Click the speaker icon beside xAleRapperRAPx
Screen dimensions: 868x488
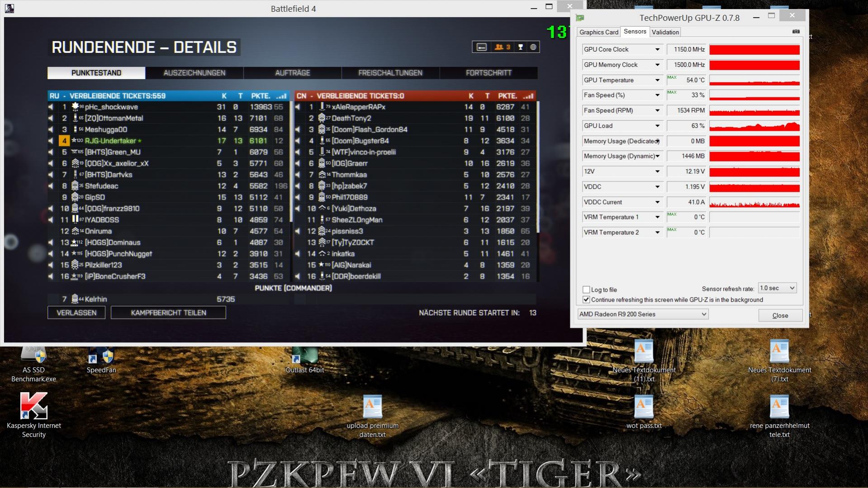(298, 107)
